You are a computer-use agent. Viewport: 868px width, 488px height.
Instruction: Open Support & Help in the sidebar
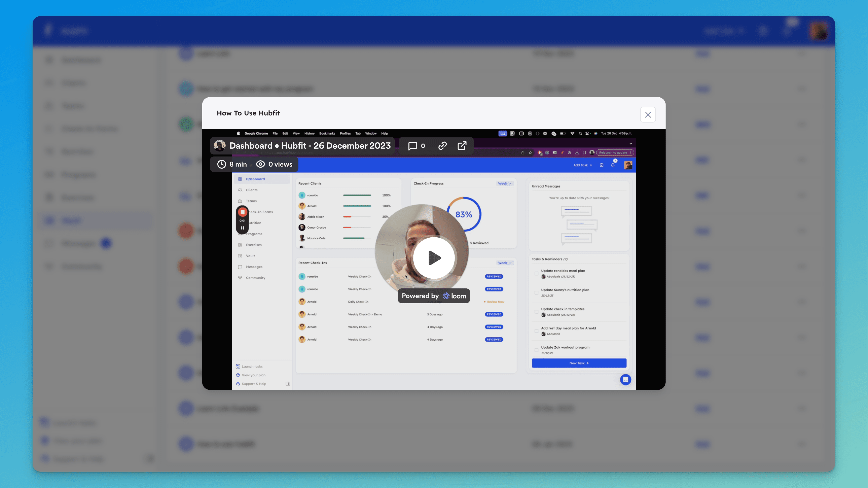(x=251, y=384)
